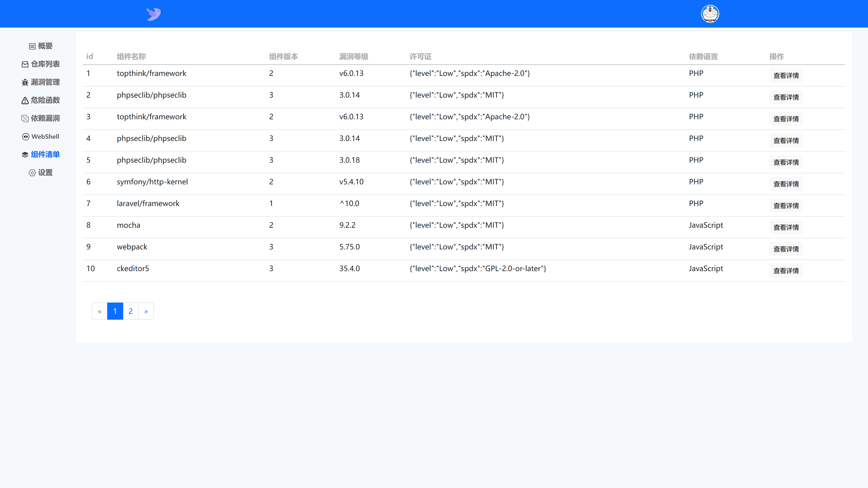
Task: Click version value 5.75.0
Action: pyautogui.click(x=349, y=247)
